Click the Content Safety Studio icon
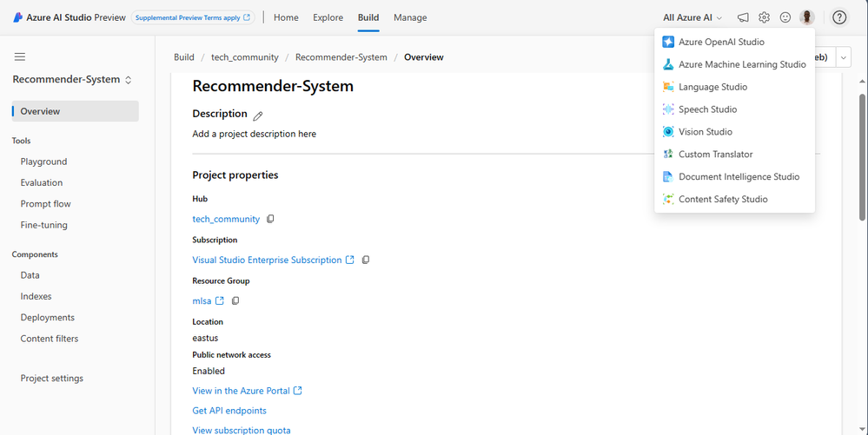This screenshot has width=868, height=435. (668, 199)
